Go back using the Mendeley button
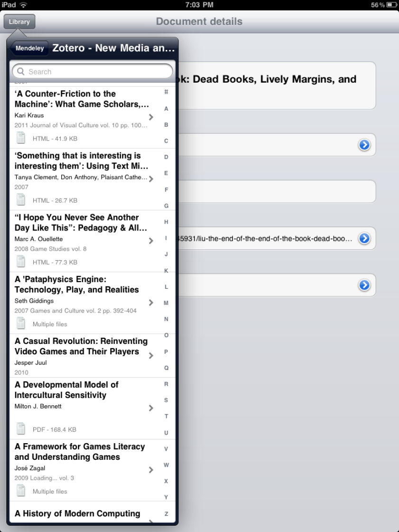The height and width of the screenshot is (532, 399). point(29,48)
